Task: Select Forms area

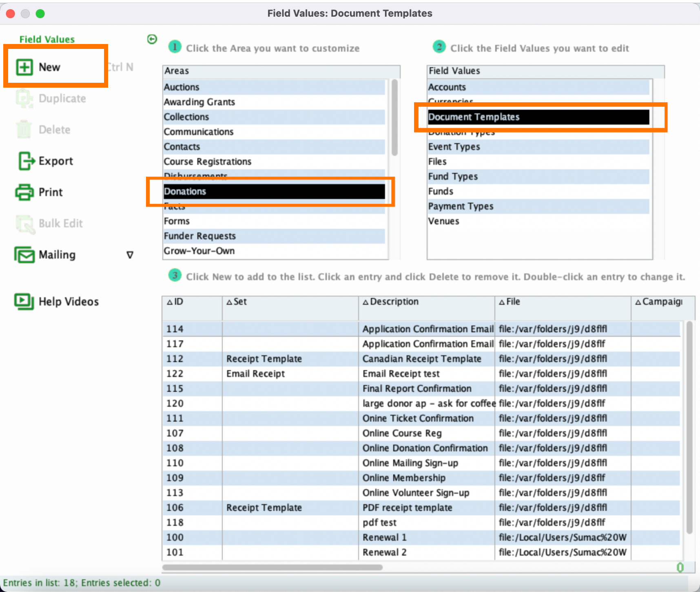Action: click(274, 221)
